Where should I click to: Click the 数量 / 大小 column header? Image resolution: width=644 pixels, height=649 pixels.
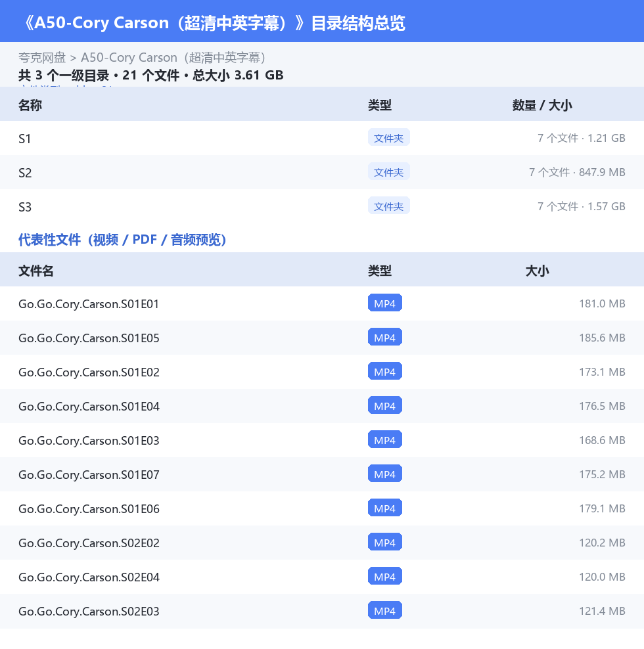[x=542, y=105]
